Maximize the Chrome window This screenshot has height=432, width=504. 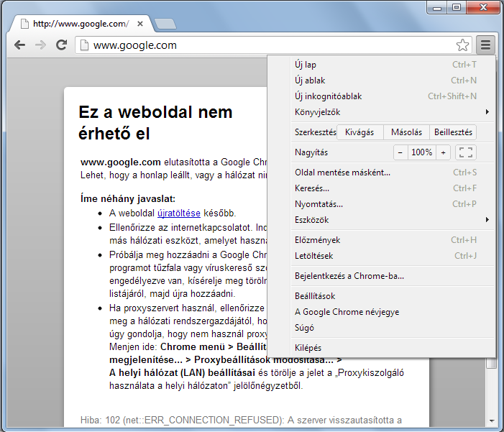tap(456, 8)
